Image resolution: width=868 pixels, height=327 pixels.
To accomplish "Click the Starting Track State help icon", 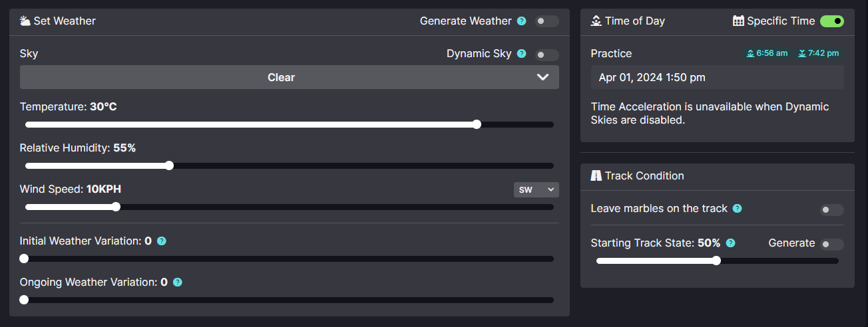I will pos(730,243).
